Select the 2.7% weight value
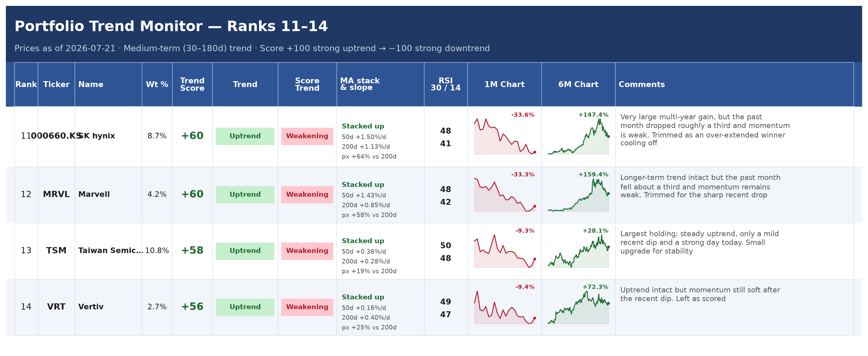868x356 pixels. 157,307
